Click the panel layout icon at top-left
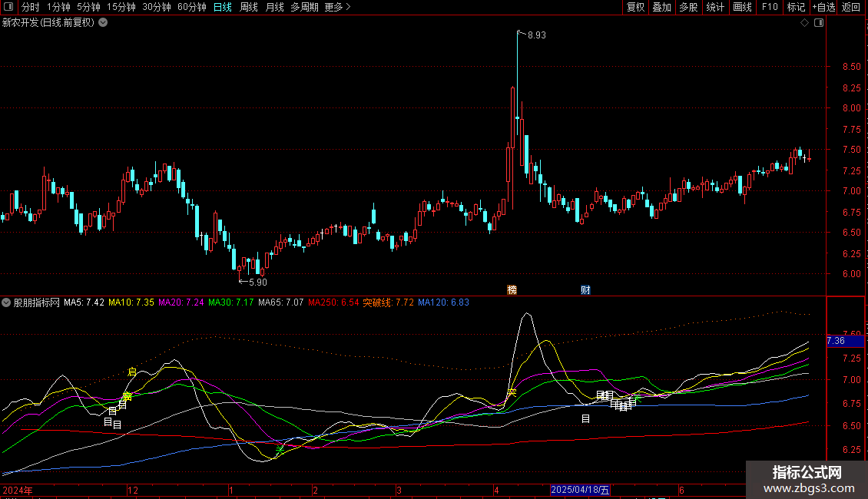The image size is (868, 499). tap(8, 7)
